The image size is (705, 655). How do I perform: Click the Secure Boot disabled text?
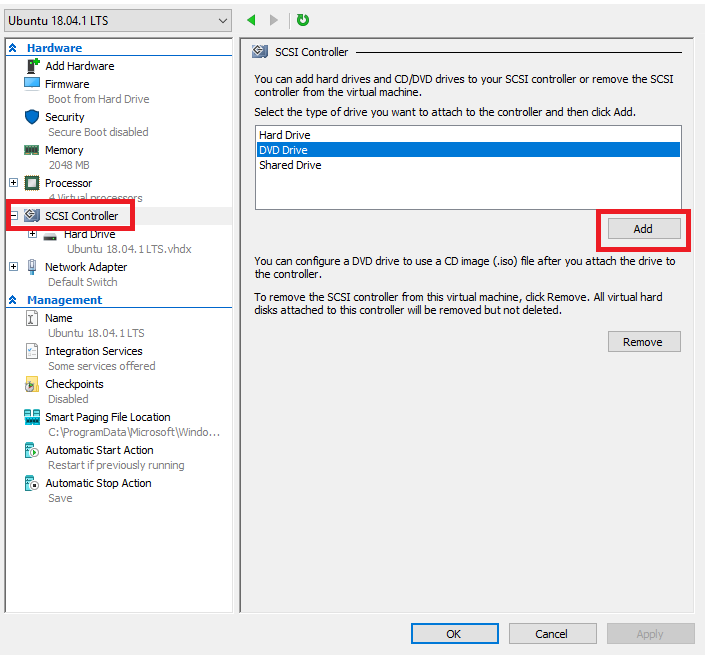[x=98, y=132]
